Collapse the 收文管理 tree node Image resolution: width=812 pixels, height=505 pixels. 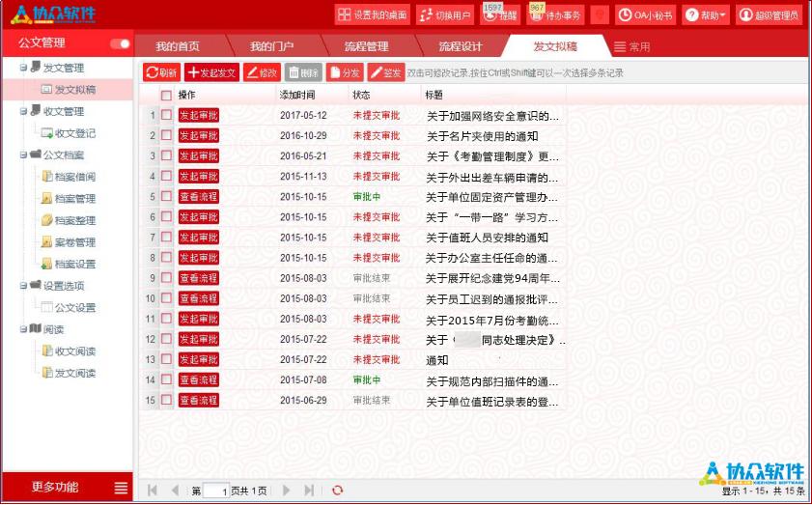click(x=23, y=111)
